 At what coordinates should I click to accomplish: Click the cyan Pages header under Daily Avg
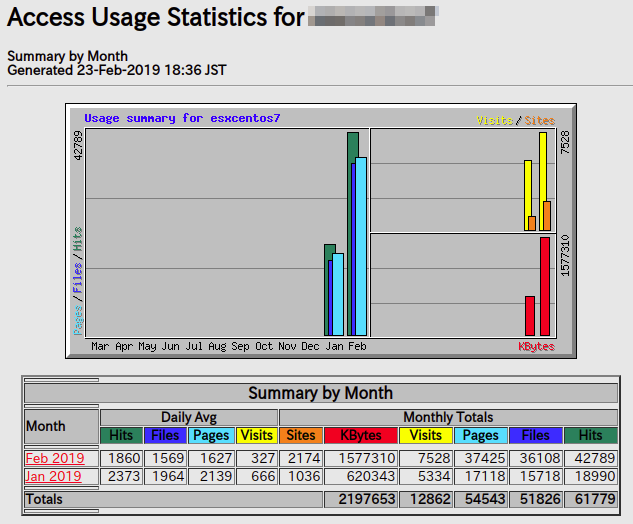click(x=212, y=436)
